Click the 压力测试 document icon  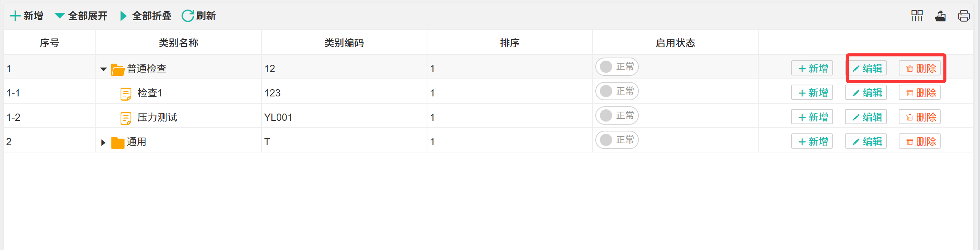(x=126, y=118)
